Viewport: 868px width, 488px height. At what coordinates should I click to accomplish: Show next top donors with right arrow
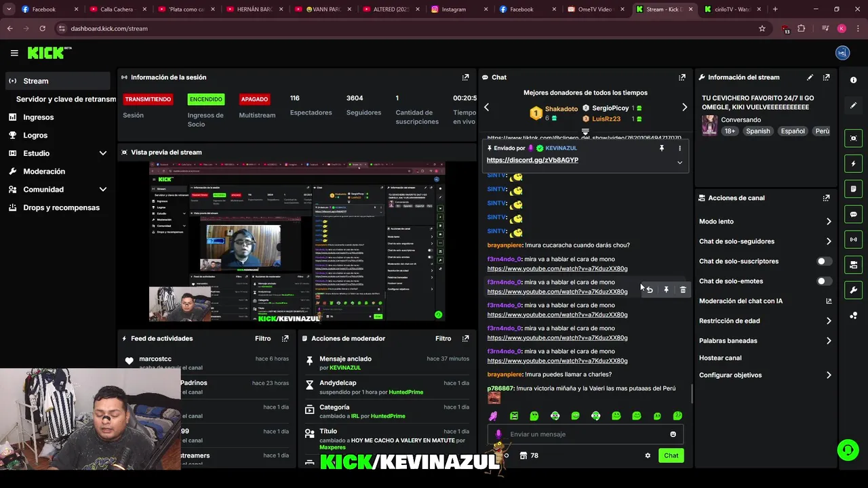pyautogui.click(x=684, y=107)
